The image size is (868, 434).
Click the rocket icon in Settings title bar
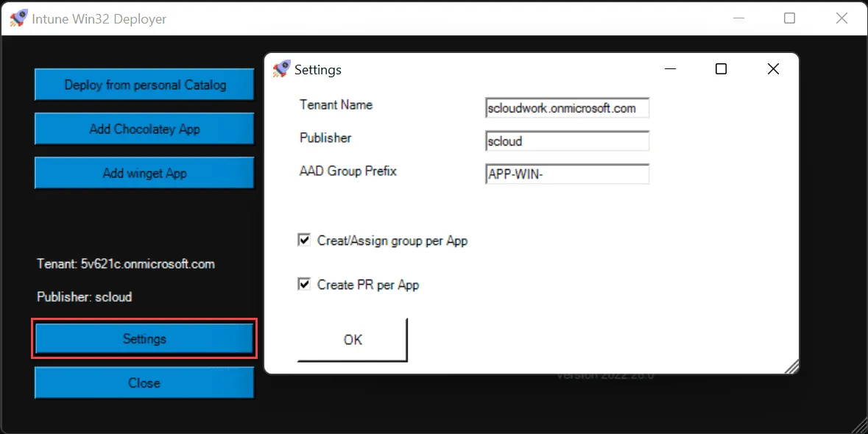tap(281, 69)
